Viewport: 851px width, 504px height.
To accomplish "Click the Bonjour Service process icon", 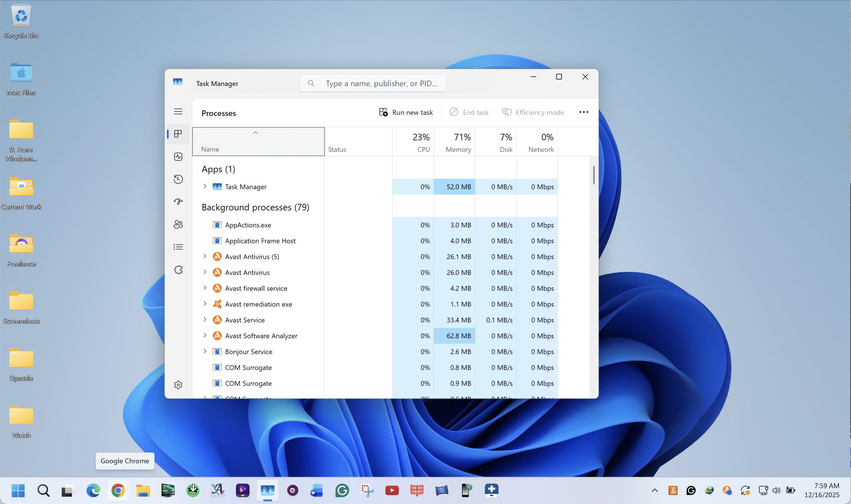I will 217,352.
